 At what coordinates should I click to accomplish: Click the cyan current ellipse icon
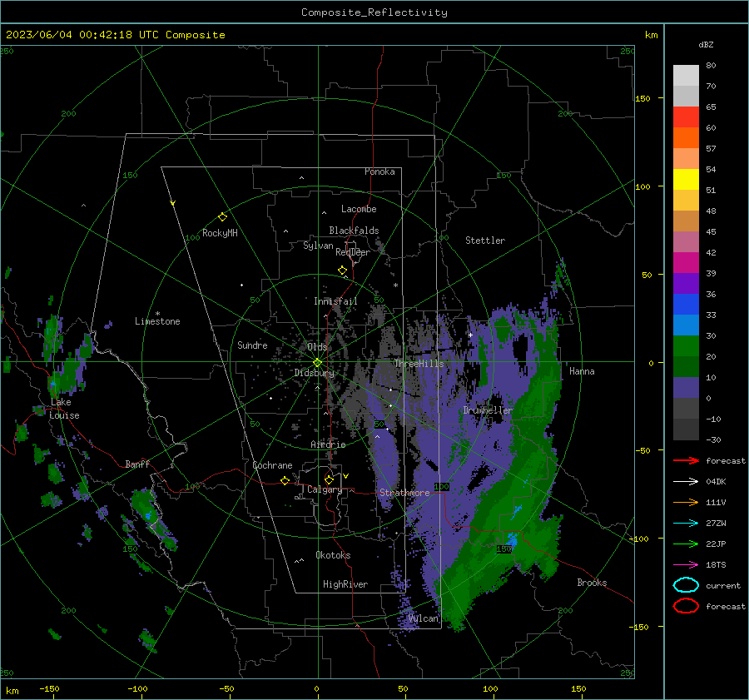click(x=686, y=585)
